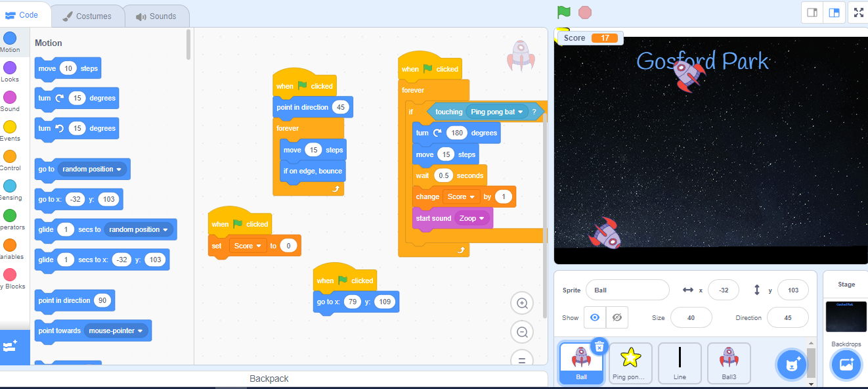868x389 pixels.
Task: Open 'change Score' variable dropdown
Action: coord(462,196)
